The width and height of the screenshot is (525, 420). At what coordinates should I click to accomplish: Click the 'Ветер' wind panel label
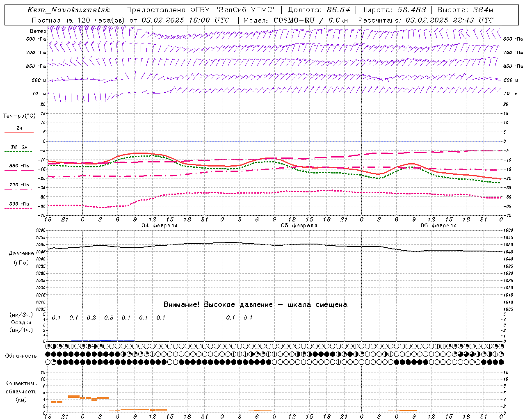coord(38,31)
